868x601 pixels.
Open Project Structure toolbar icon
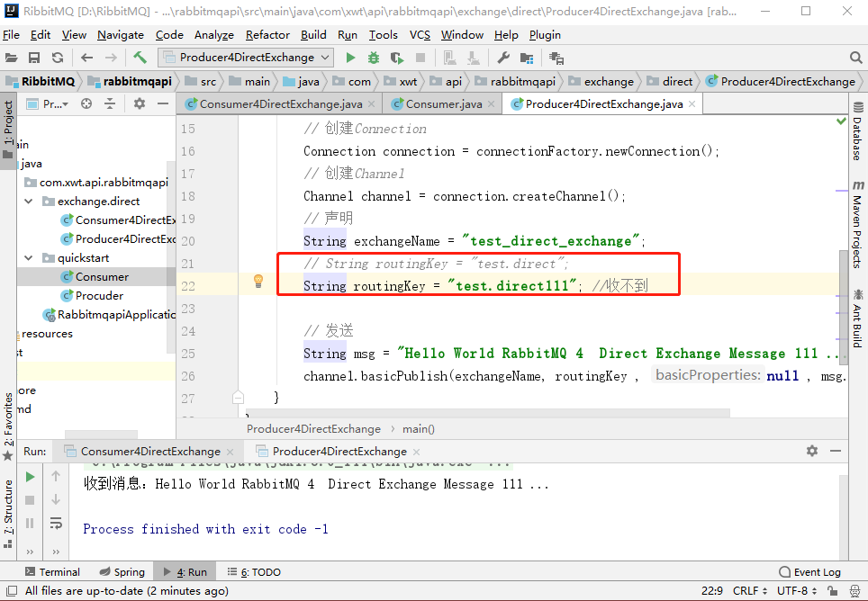tap(527, 58)
